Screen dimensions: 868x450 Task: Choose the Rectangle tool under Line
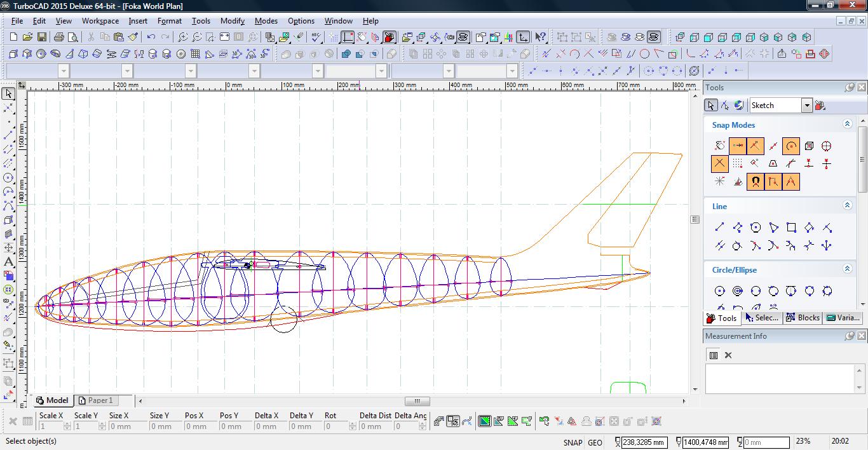pyautogui.click(x=791, y=228)
